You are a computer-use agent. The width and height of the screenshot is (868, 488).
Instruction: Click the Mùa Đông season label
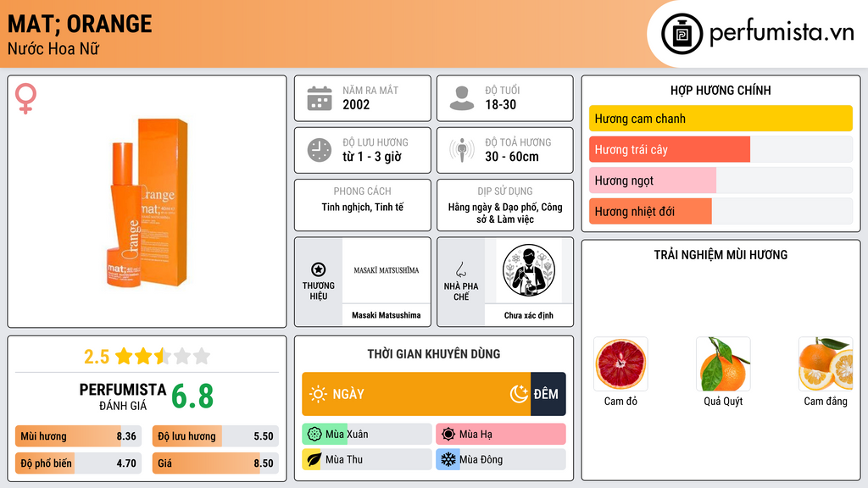point(481,460)
